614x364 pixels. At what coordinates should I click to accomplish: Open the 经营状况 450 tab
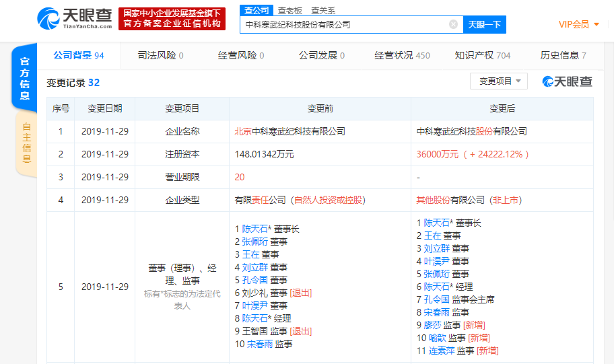point(402,56)
